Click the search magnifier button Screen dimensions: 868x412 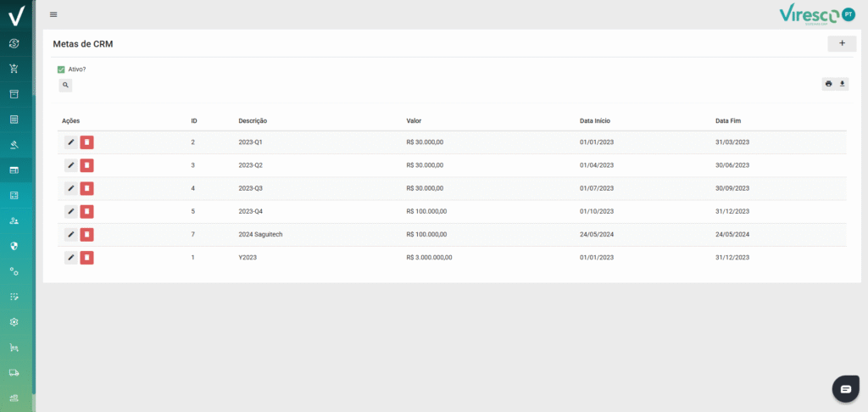point(65,86)
